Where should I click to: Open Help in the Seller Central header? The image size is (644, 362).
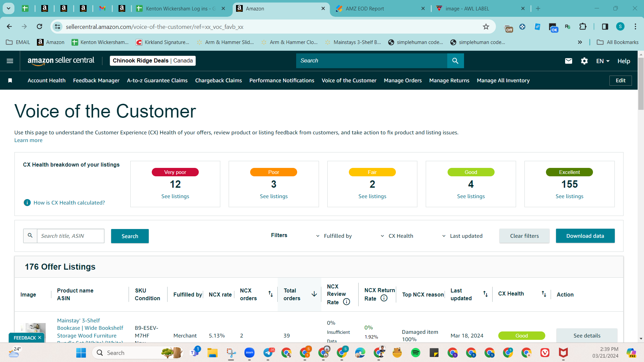pyautogui.click(x=624, y=61)
